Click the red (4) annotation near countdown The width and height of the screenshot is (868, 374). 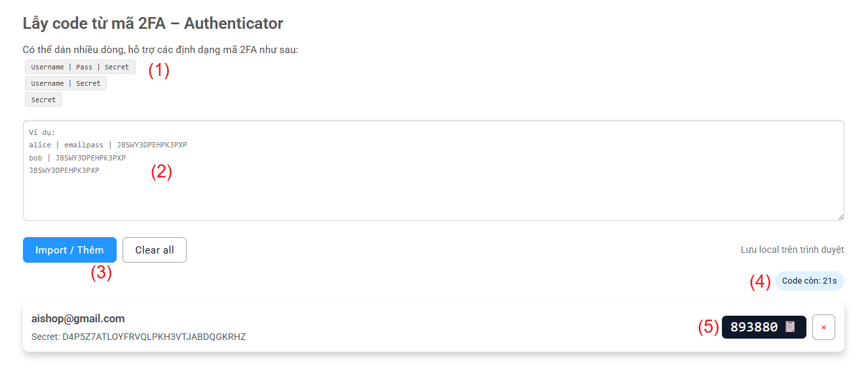pyautogui.click(x=760, y=282)
